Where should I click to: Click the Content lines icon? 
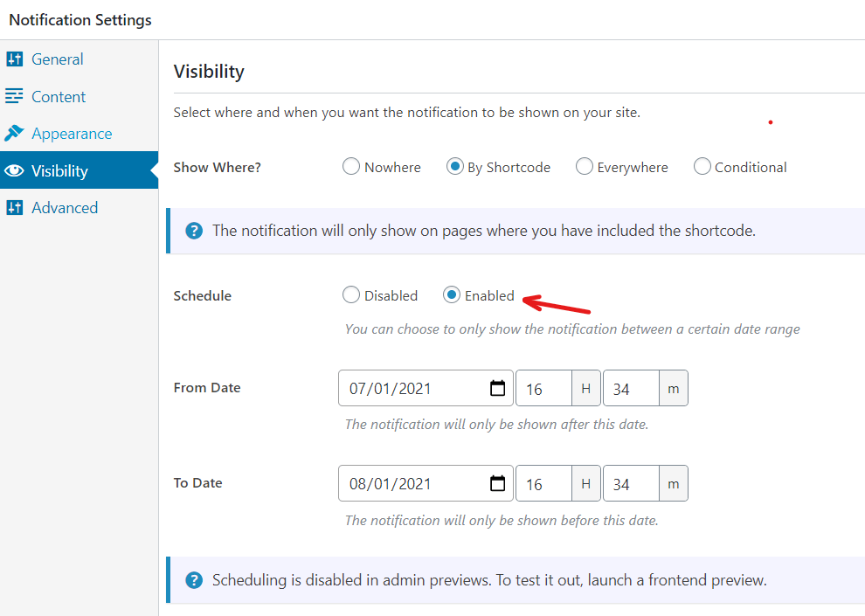click(14, 96)
